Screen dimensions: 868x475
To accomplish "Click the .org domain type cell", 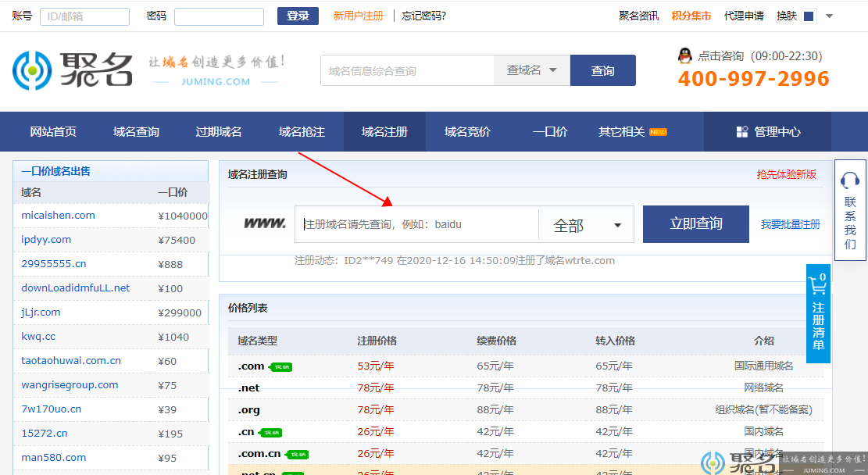I will [x=248, y=410].
